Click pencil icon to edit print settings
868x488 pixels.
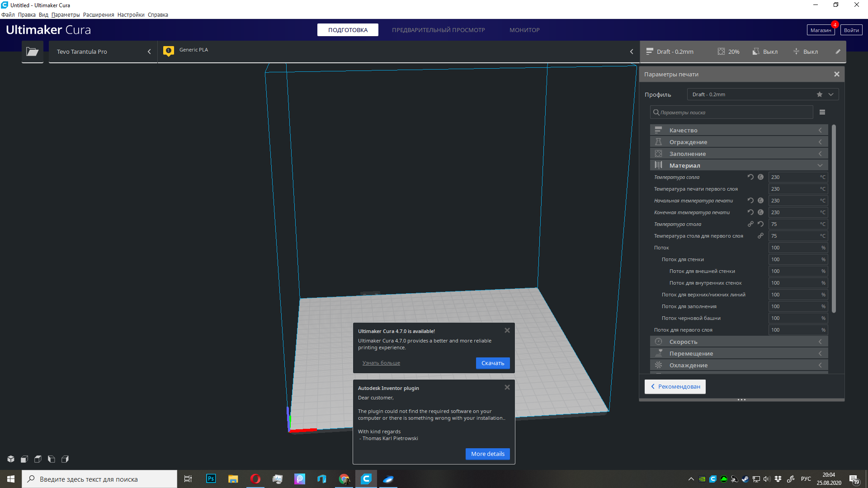coord(838,52)
